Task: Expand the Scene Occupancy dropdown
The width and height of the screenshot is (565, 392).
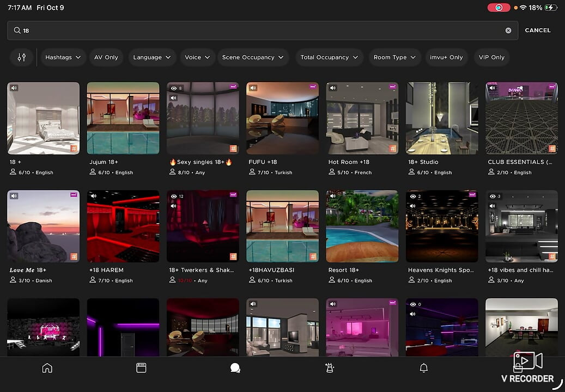Action: click(253, 57)
